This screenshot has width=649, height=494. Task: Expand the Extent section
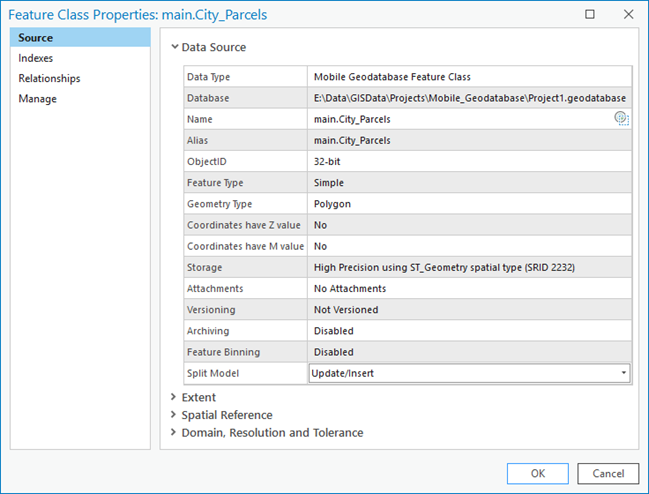pyautogui.click(x=175, y=397)
